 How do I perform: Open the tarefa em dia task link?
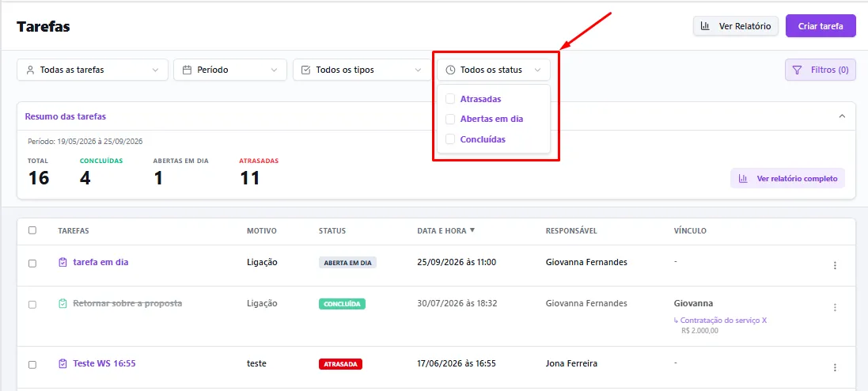[100, 263]
